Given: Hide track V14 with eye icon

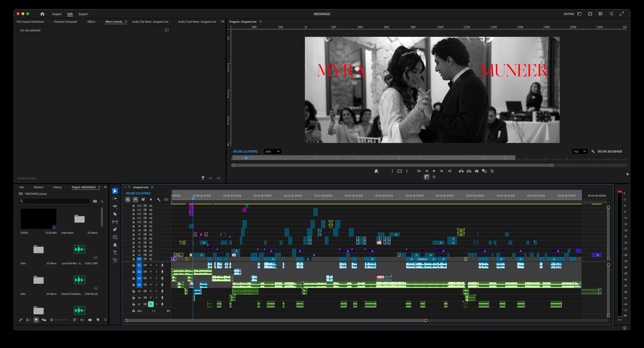Looking at the screenshot, I should coord(150,206).
